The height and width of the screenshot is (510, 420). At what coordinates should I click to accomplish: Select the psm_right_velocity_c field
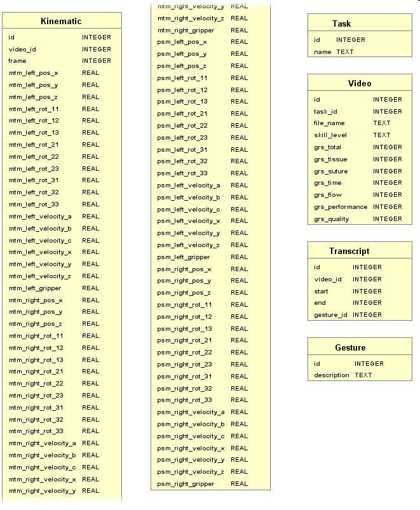(x=210, y=436)
